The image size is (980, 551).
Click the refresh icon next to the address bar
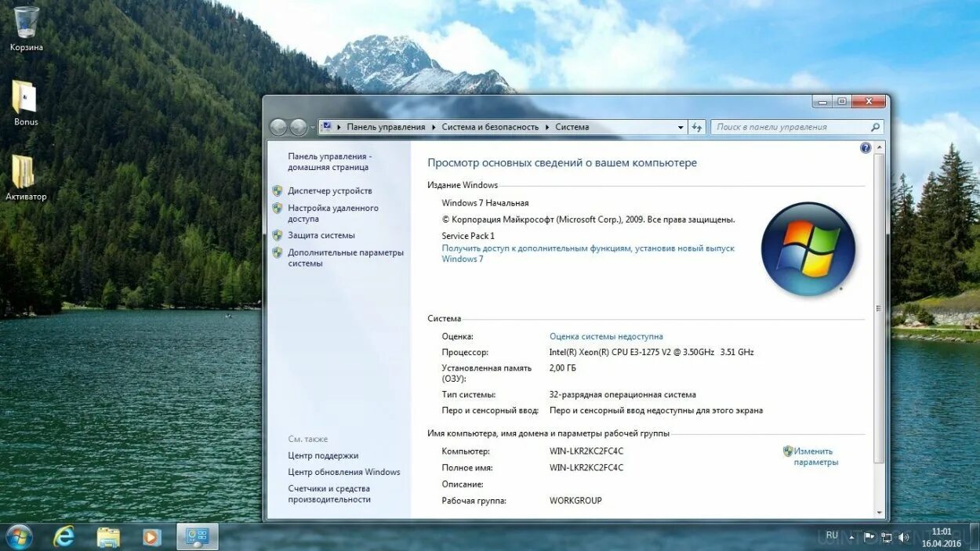click(x=697, y=126)
